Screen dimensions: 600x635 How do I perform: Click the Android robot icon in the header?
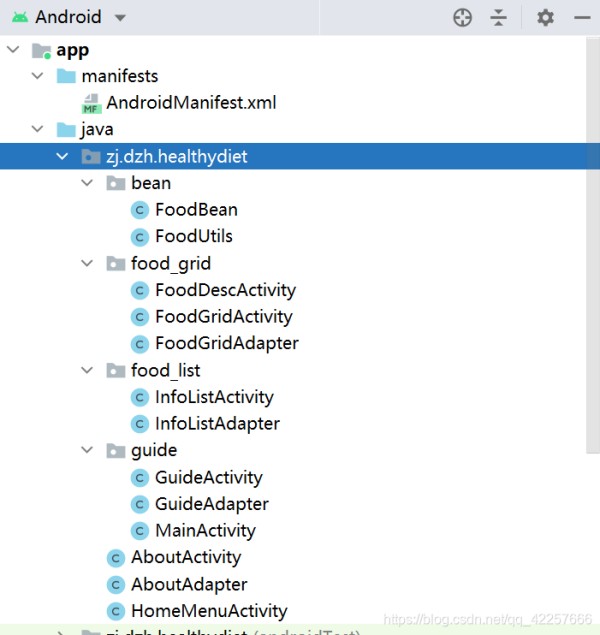point(20,18)
